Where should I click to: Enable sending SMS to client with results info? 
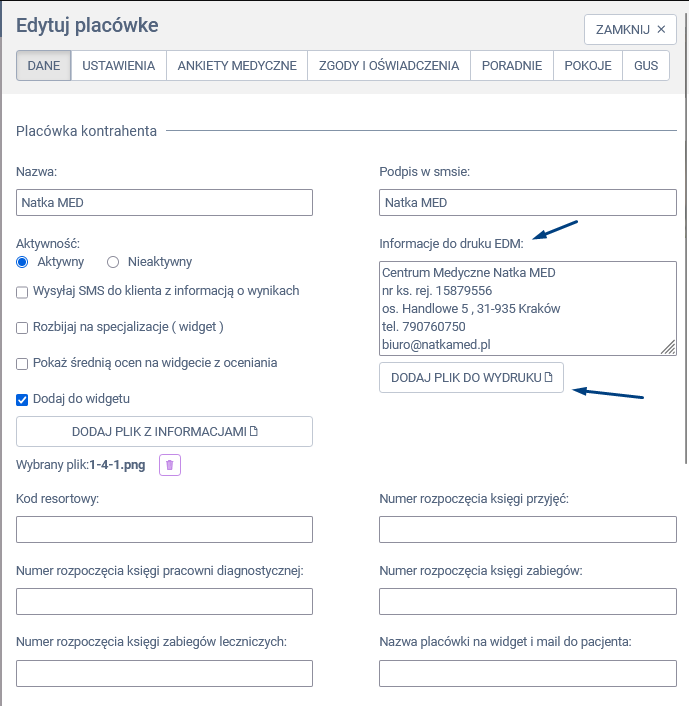pyautogui.click(x=23, y=292)
